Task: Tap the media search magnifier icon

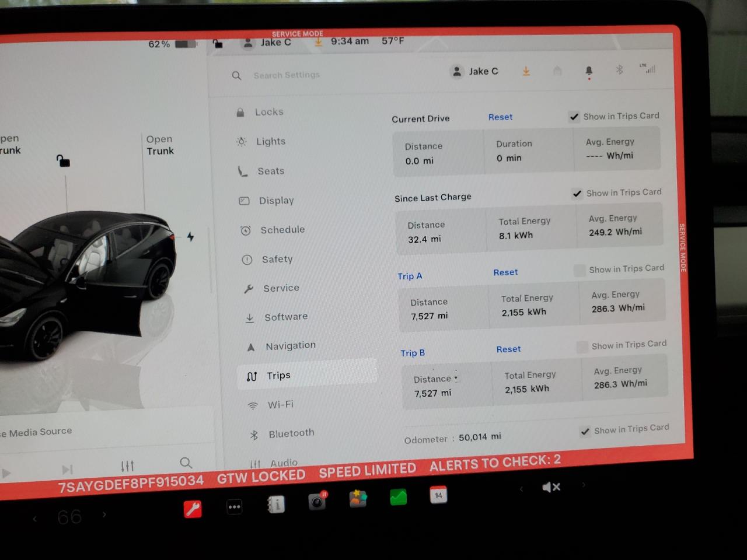Action: (x=186, y=463)
